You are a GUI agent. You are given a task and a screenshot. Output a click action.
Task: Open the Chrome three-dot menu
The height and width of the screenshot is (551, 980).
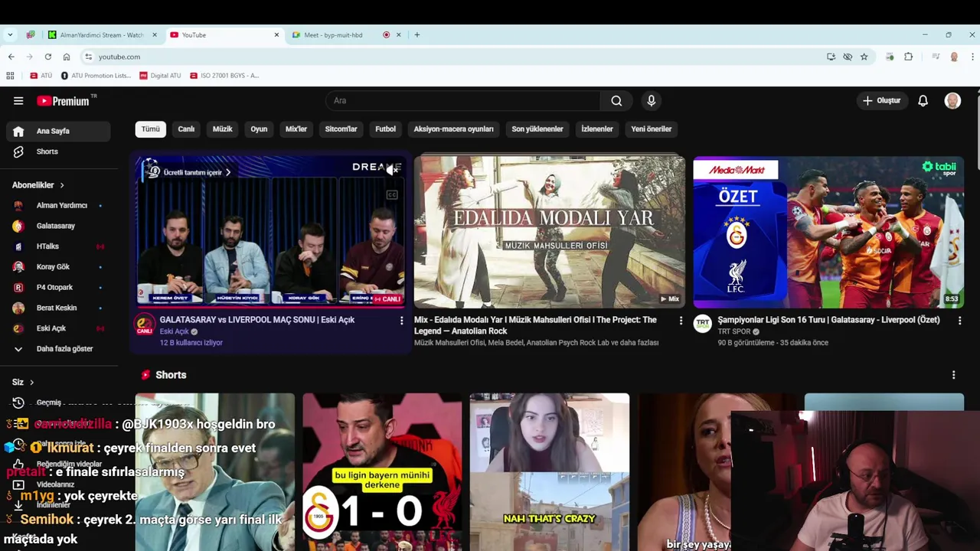tap(972, 57)
